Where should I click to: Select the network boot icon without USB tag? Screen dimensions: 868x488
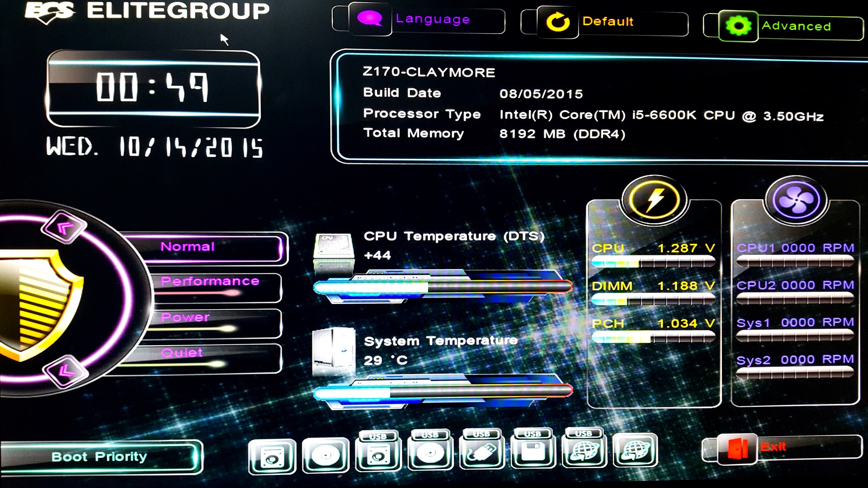(635, 450)
